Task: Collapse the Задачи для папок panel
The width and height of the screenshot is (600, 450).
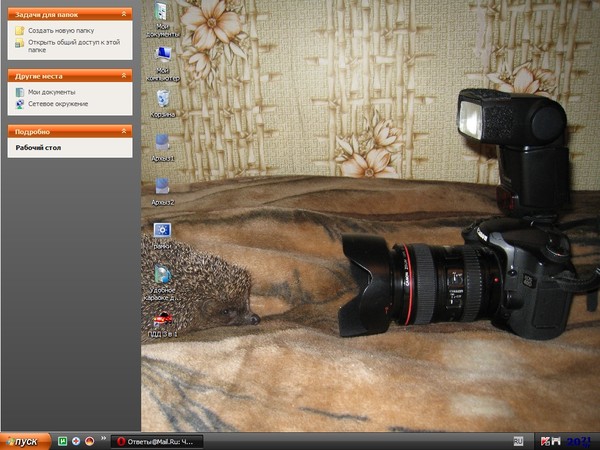Action: click(124, 14)
